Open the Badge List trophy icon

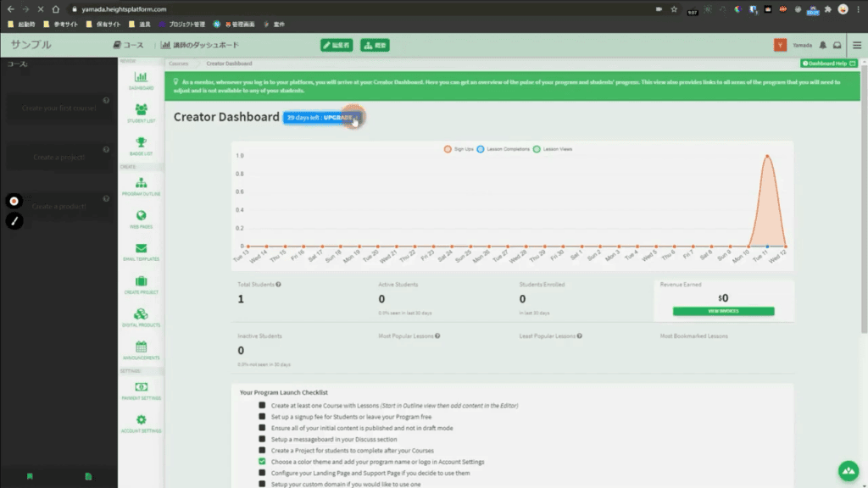tap(141, 146)
